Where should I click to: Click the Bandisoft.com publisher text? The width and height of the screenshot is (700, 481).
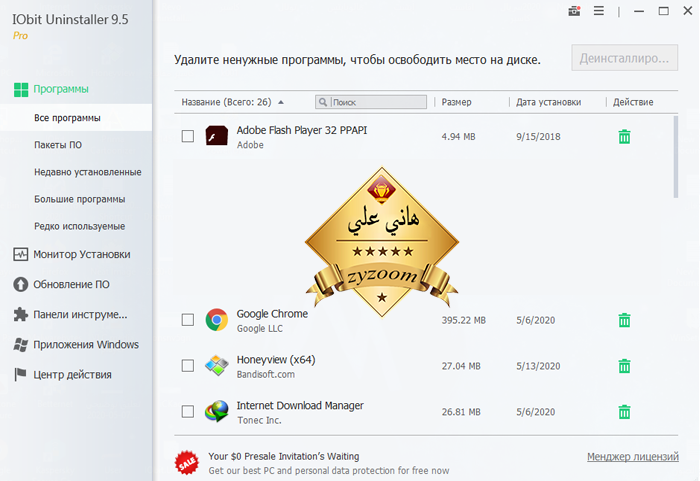point(266,374)
